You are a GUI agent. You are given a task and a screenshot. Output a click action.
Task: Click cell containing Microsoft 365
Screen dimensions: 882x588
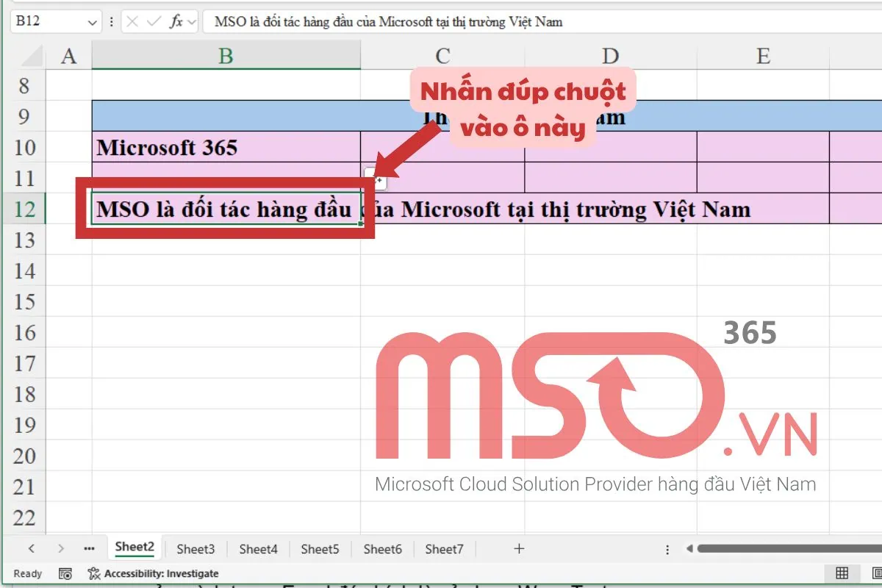226,147
